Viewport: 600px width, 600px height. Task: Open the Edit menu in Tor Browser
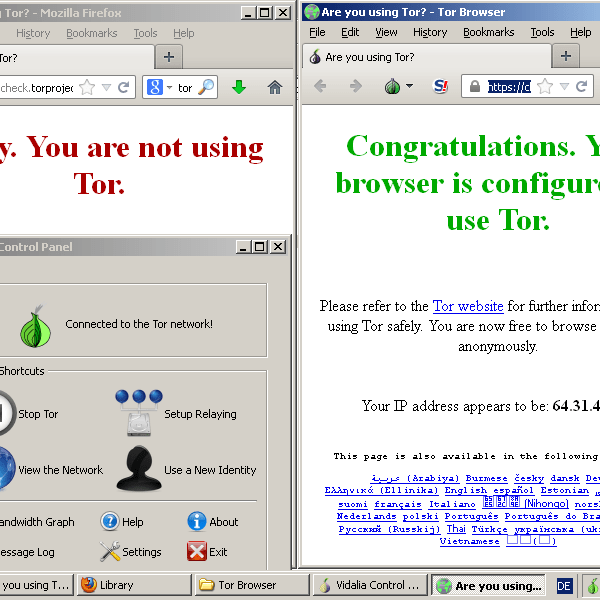[x=350, y=33]
